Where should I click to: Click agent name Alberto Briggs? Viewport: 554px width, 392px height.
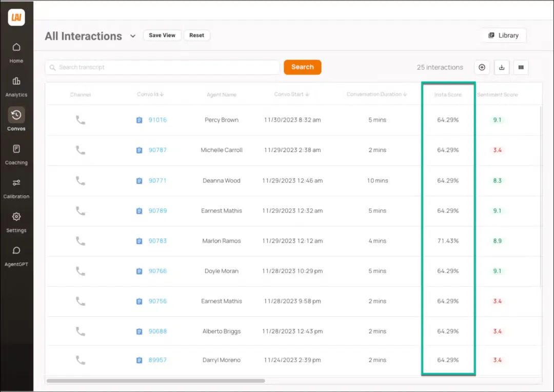(x=222, y=331)
